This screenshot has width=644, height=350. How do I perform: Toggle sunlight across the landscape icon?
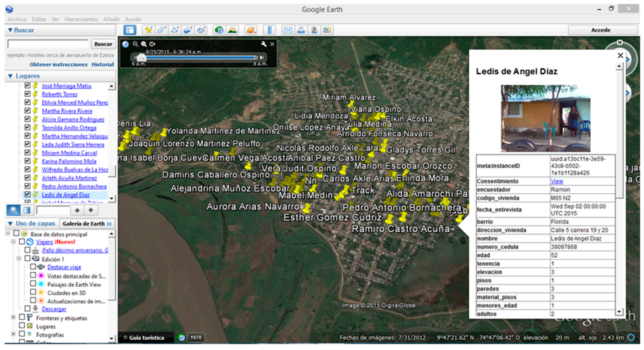click(x=232, y=30)
